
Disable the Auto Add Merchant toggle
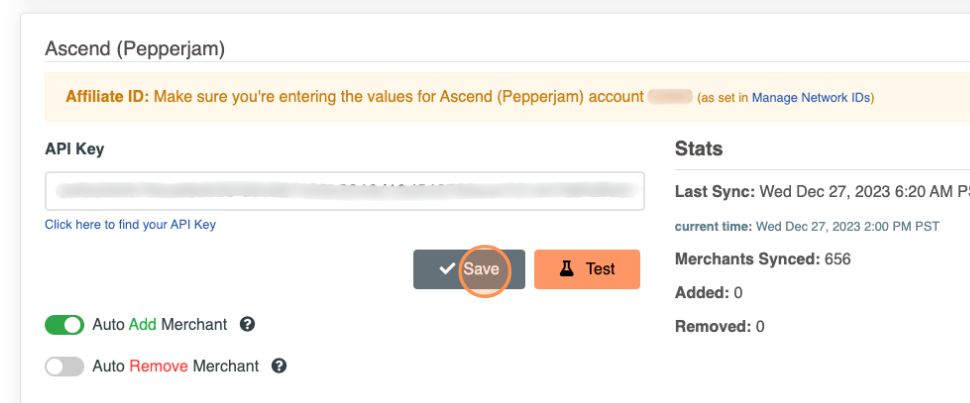pyautogui.click(x=64, y=325)
